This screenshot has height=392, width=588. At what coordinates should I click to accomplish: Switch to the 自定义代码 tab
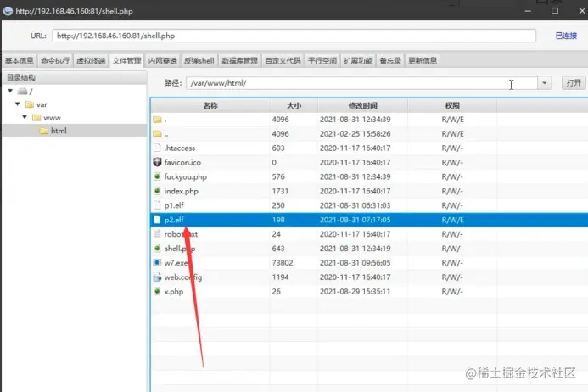point(283,61)
